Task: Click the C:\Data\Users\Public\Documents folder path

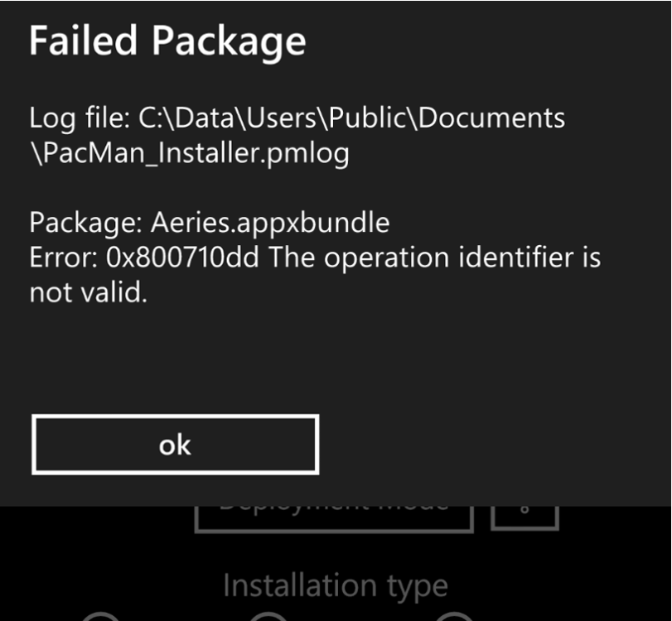Action: pyautogui.click(x=351, y=118)
